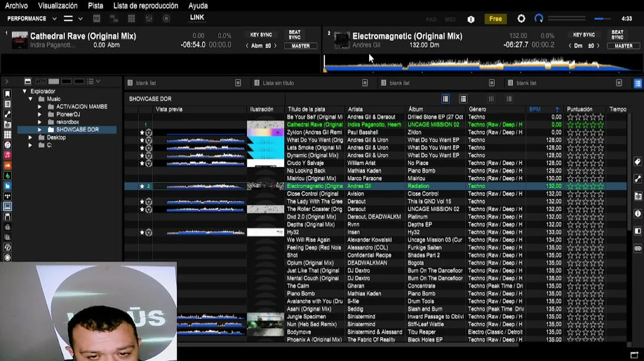Open the Recordings sidebar icon
The image size is (644, 361).
(x=8, y=257)
